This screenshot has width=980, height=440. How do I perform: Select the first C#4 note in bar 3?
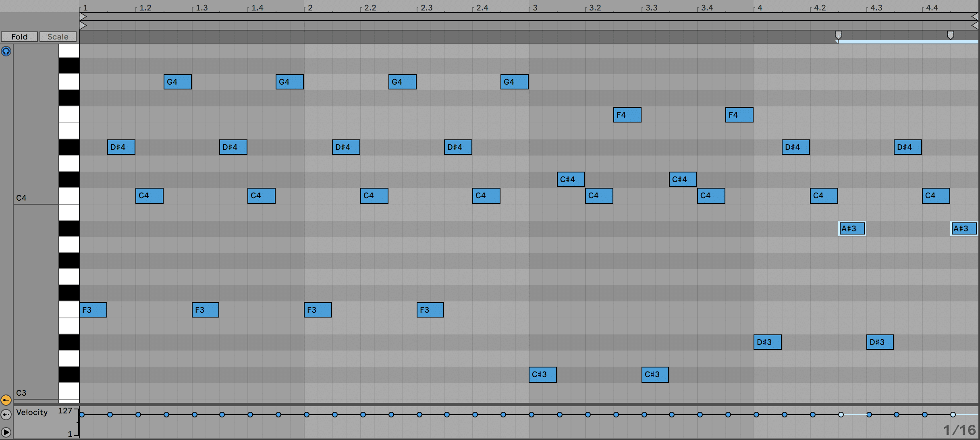[571, 179]
